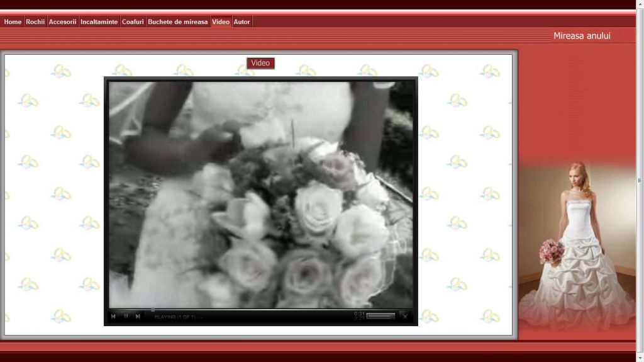Navigate to Incaltaminte page
Screen dimensions: 644x362
[x=99, y=22]
